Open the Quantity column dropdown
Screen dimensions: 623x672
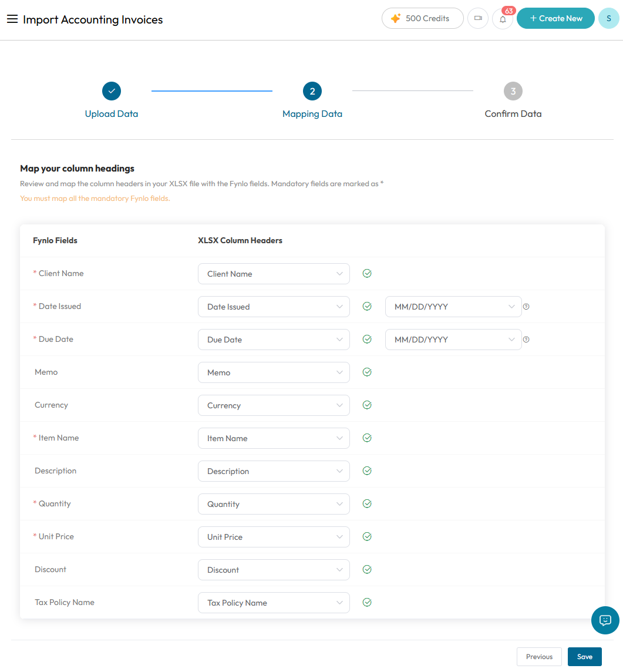(x=274, y=504)
